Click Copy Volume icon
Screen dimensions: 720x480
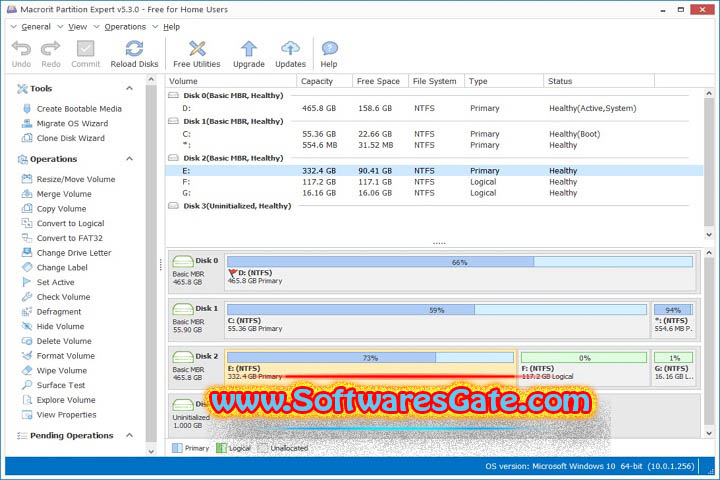27,208
